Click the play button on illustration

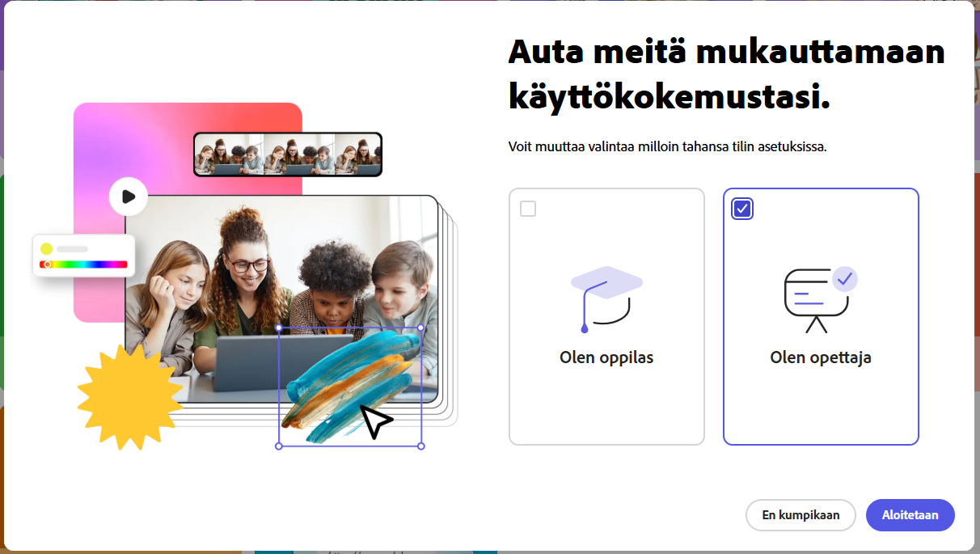[129, 197]
